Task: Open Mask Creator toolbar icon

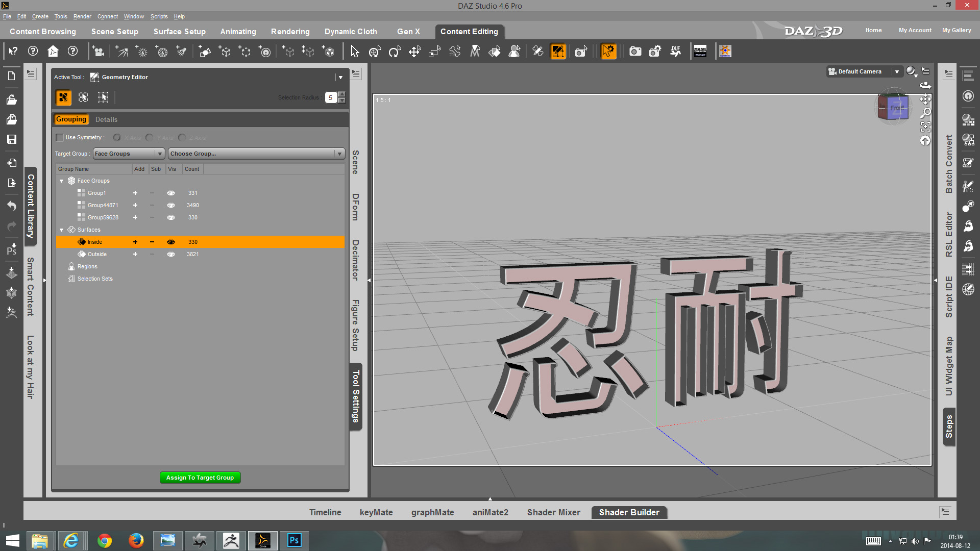Action: coord(700,52)
